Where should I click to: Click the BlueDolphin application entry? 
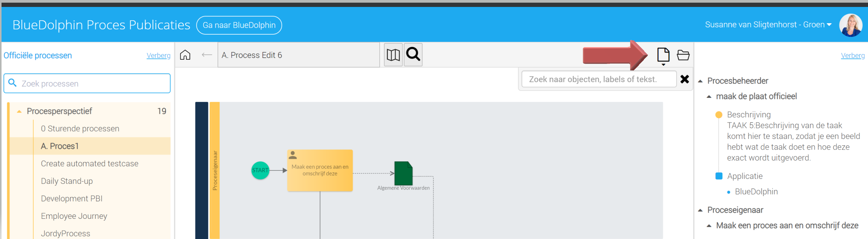tap(756, 192)
